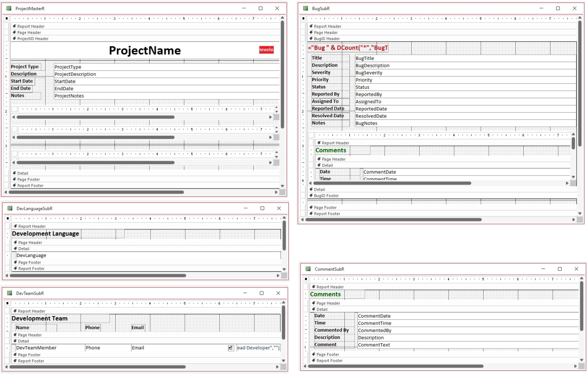Click the report icon in the ProjectMasterR title bar
The height and width of the screenshot is (375, 588).
click(9, 8)
